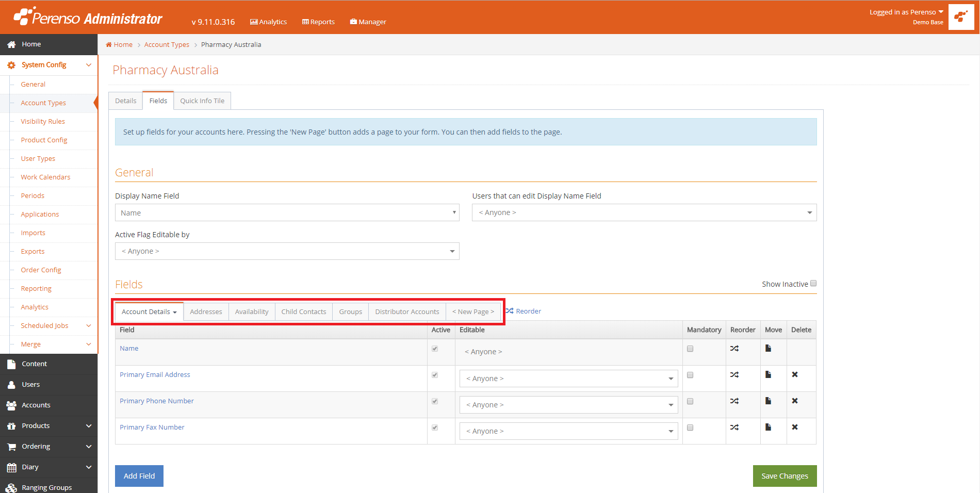
Task: Toggle Active checkbox for Name field
Action: pyautogui.click(x=435, y=349)
